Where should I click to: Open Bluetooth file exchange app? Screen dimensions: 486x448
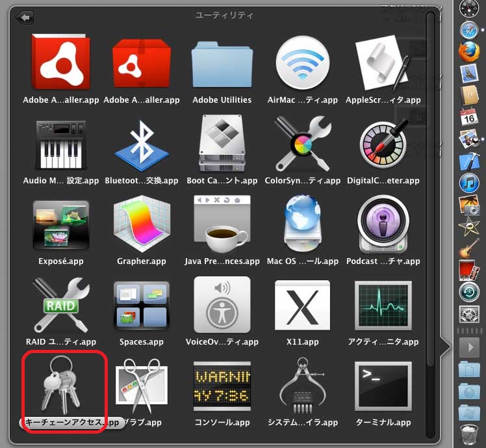[142, 147]
